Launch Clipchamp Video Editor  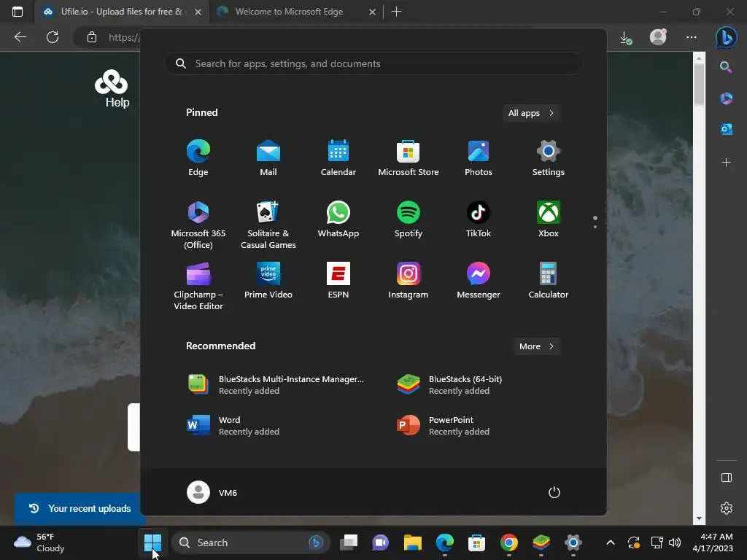198,286
